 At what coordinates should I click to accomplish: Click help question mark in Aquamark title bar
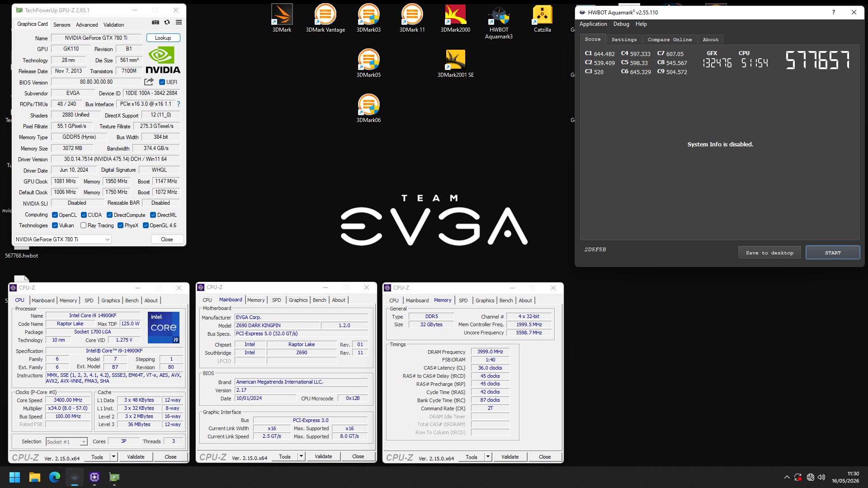click(833, 12)
